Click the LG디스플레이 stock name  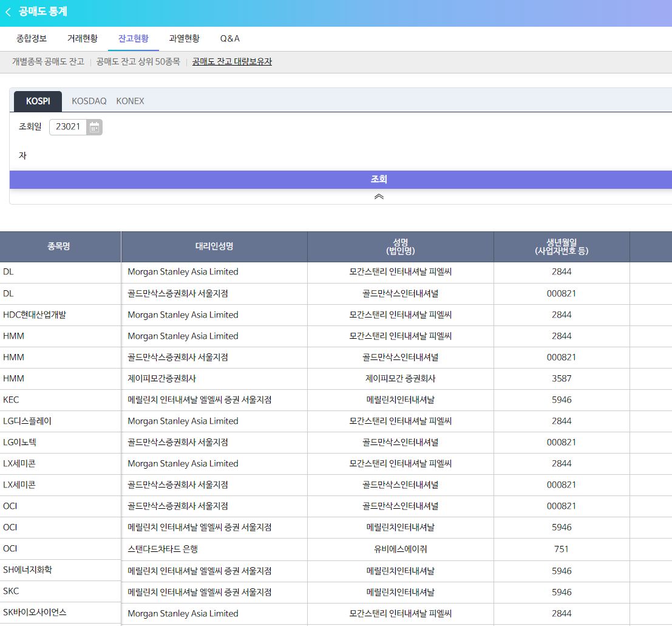click(27, 421)
